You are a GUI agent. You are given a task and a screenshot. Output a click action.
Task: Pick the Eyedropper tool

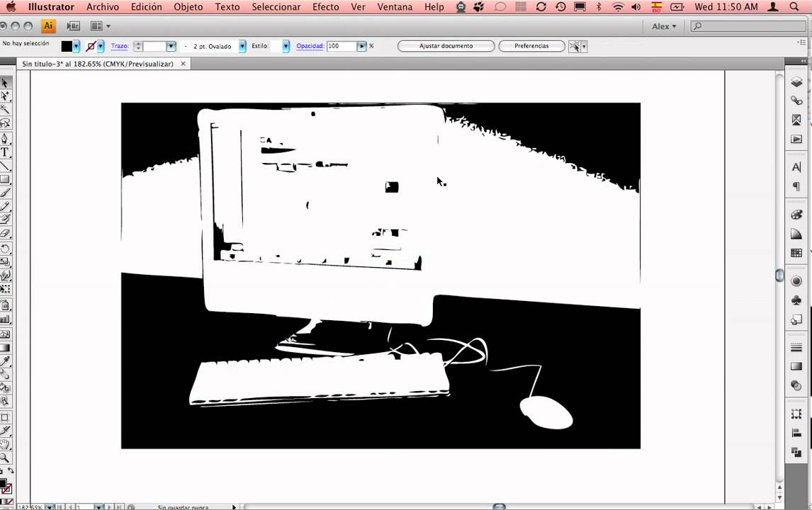pos(5,361)
